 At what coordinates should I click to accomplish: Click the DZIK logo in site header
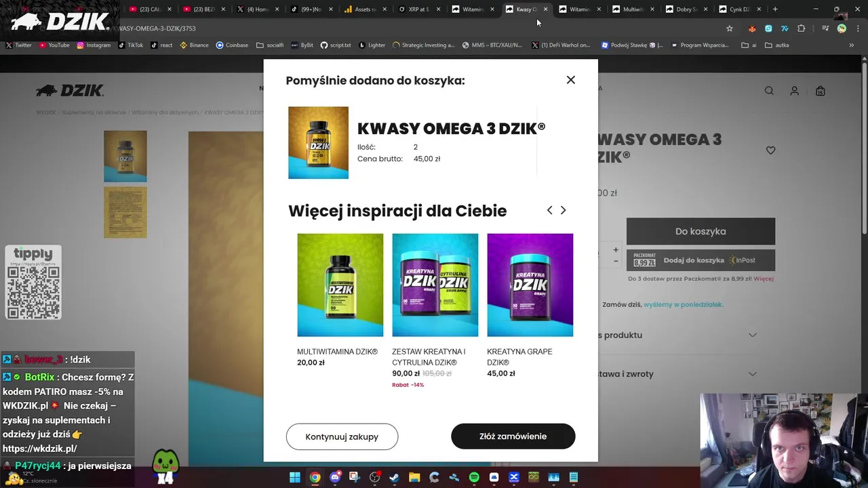(x=70, y=91)
